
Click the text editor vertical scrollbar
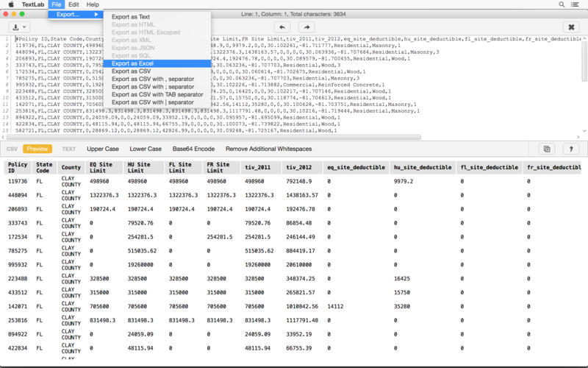tap(584, 63)
